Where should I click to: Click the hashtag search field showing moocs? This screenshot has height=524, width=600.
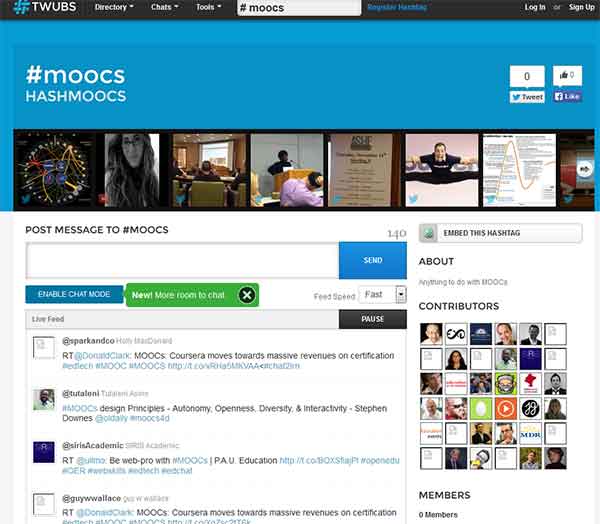[x=299, y=8]
